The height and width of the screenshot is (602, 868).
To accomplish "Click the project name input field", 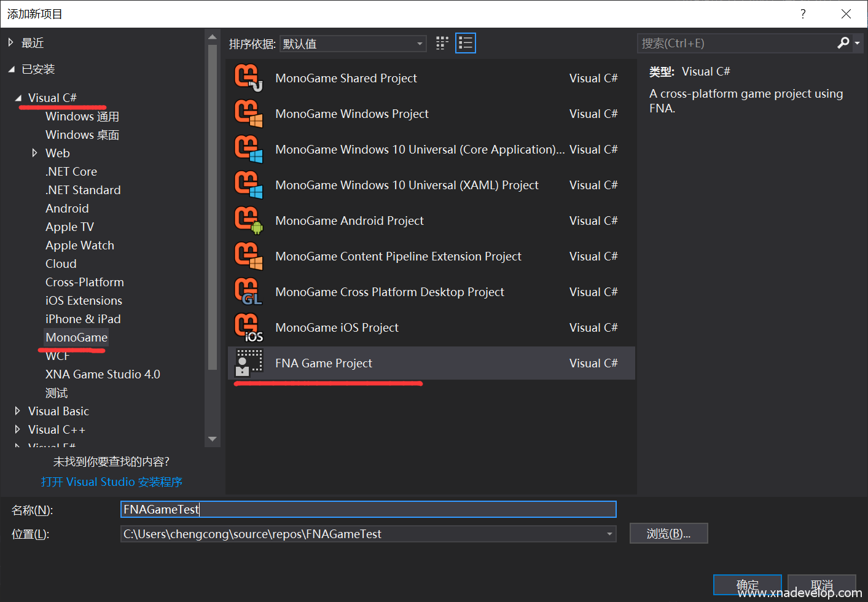I will pos(368,509).
